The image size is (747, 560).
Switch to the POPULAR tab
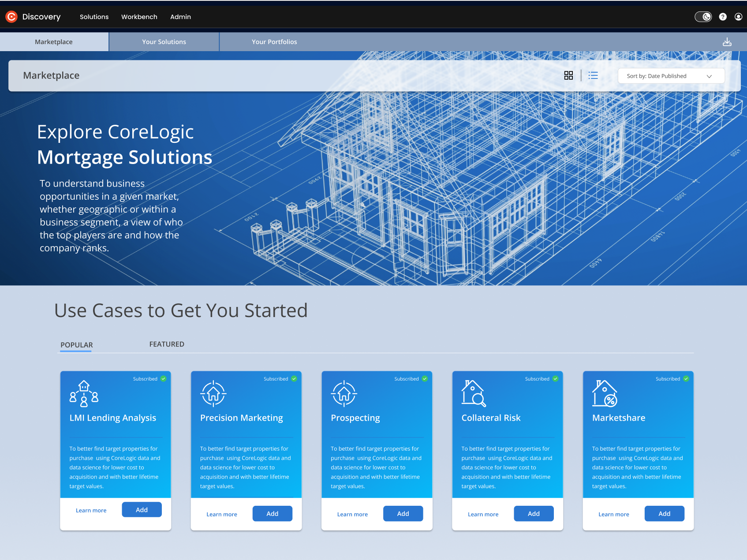pyautogui.click(x=77, y=345)
